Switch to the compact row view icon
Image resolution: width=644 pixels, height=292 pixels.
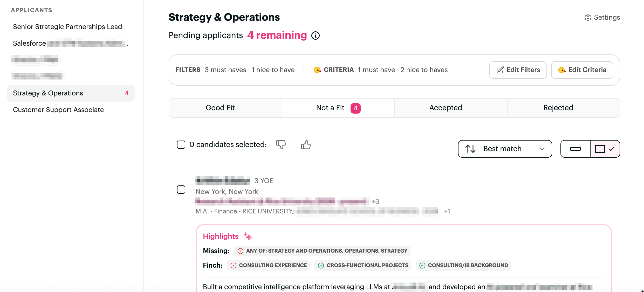point(576,149)
